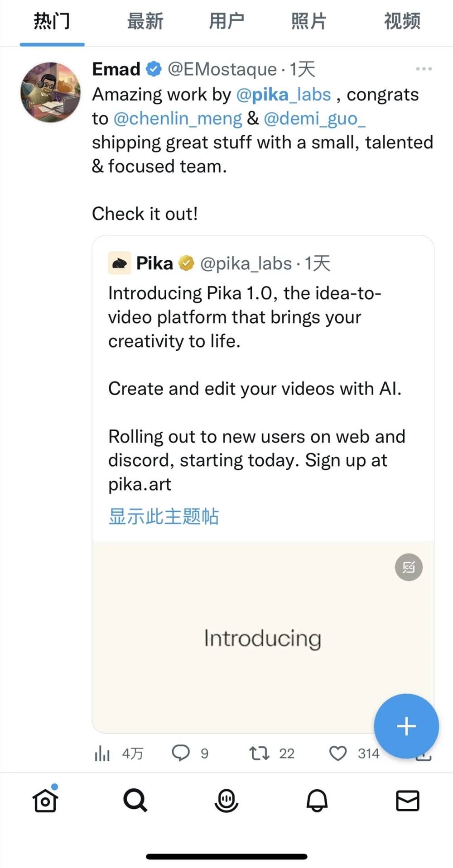The image size is (453, 868).
Task: Open Emad's profile avatar
Action: pyautogui.click(x=51, y=92)
